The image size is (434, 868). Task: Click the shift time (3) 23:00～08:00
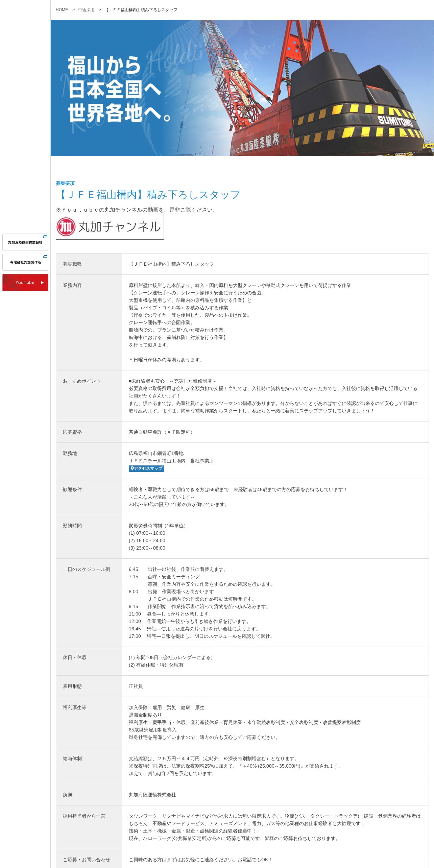[x=147, y=548]
